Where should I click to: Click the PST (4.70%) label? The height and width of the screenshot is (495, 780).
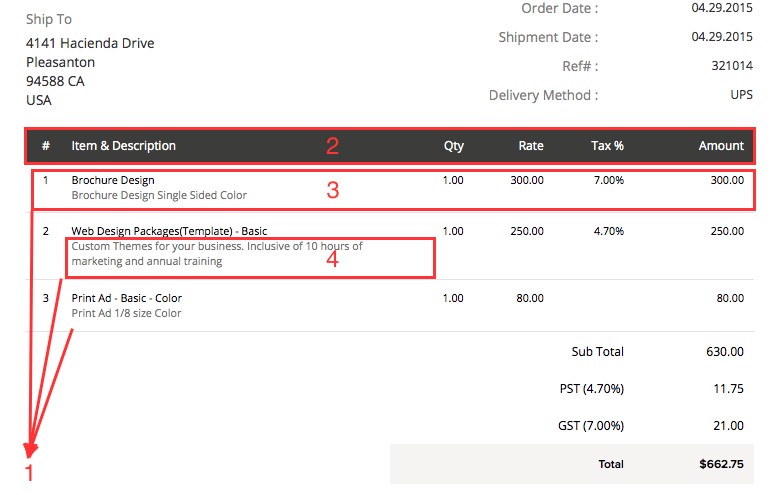coord(591,388)
